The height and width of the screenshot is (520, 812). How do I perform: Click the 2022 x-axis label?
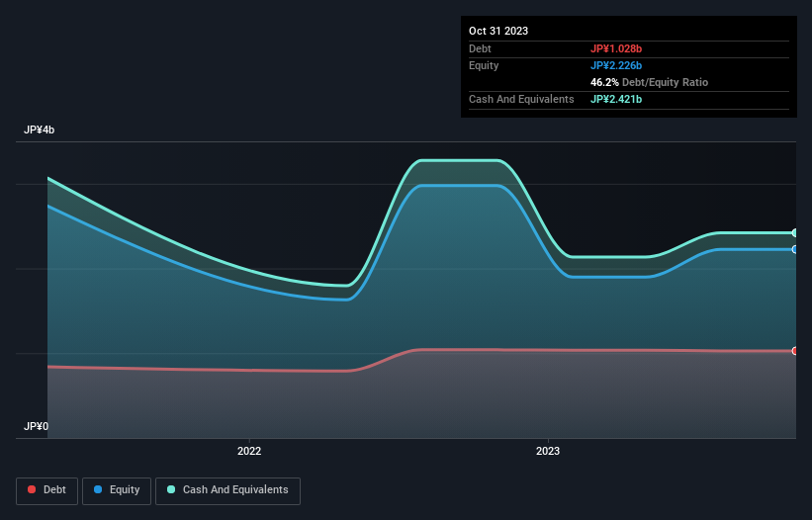point(249,451)
